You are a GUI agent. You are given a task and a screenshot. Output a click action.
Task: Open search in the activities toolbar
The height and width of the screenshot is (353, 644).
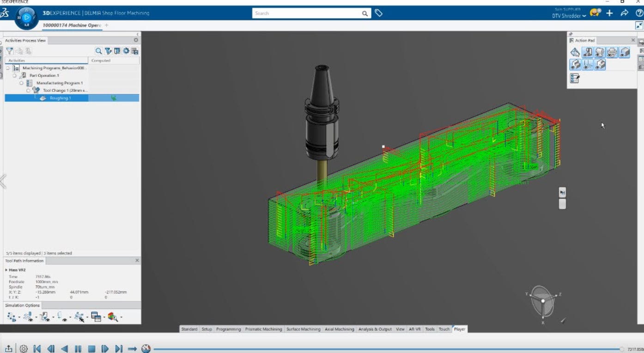tap(99, 50)
